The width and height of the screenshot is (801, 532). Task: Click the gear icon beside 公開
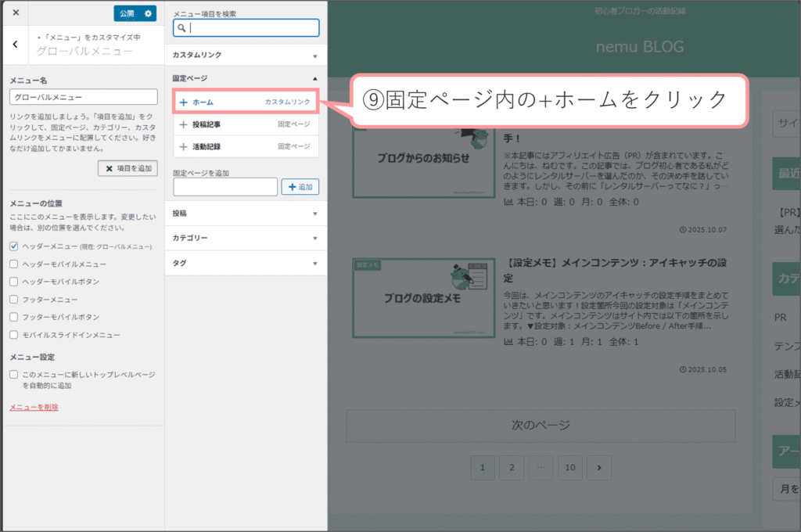pyautogui.click(x=149, y=13)
